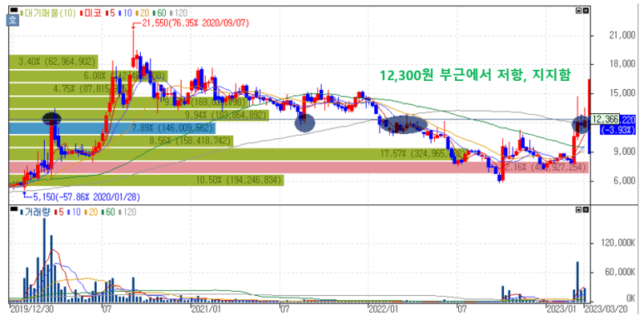
Task: Select the 8.56% (158,418,742) volume profile bar
Action: click(x=121, y=141)
